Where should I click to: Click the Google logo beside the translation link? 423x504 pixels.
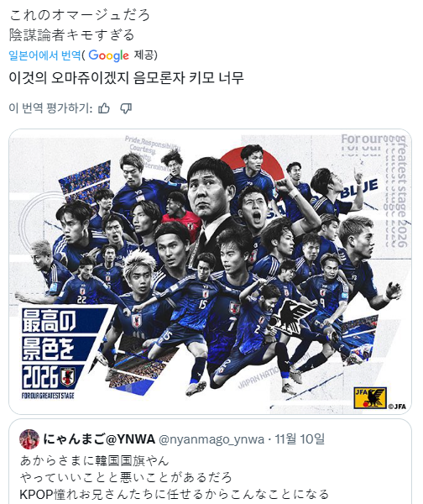click(x=108, y=55)
